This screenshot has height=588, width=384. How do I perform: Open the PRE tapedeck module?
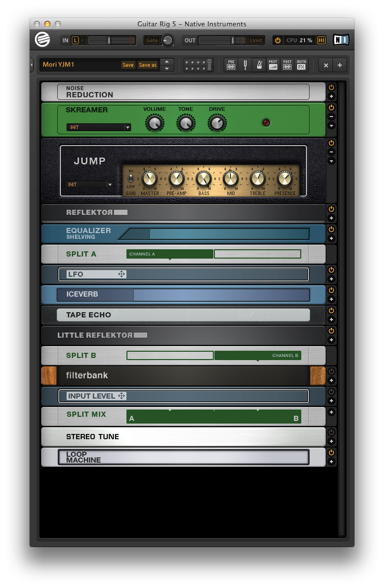tap(231, 65)
